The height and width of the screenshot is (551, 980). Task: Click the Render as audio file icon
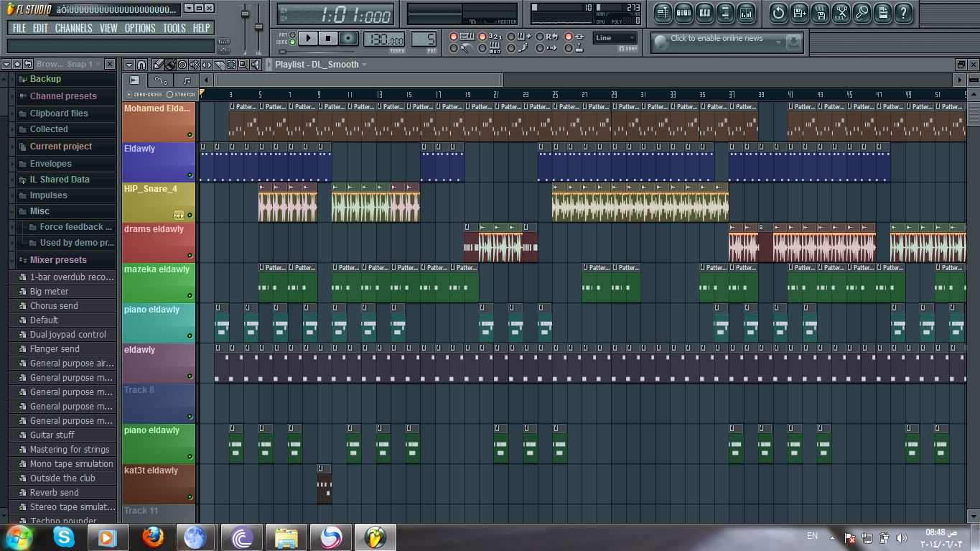coord(821,12)
